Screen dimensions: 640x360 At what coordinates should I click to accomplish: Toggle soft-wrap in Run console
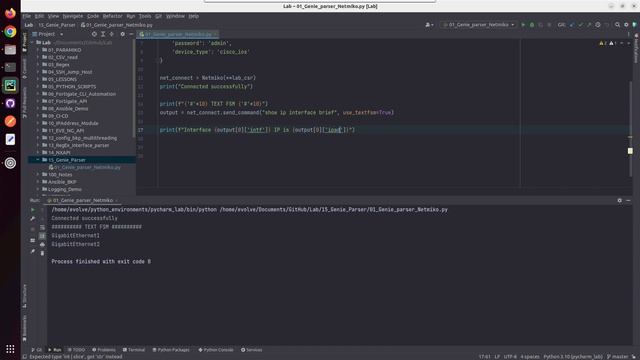tap(42, 227)
